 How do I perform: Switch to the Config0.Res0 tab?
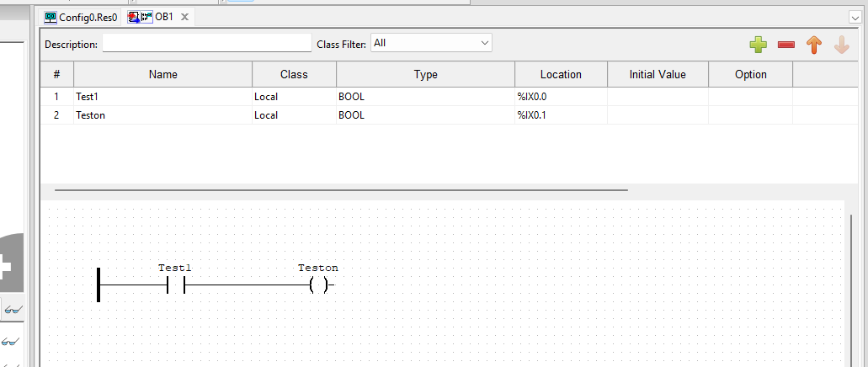81,17
